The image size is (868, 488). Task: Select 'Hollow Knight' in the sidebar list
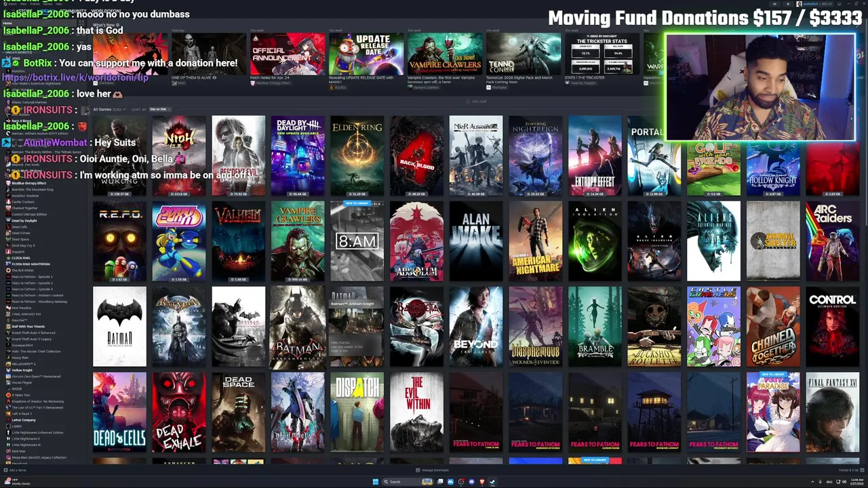[x=22, y=370]
